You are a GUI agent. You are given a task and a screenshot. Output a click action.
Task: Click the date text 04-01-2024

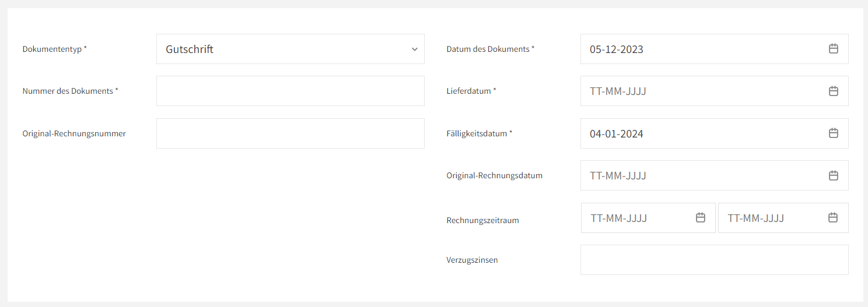(617, 134)
